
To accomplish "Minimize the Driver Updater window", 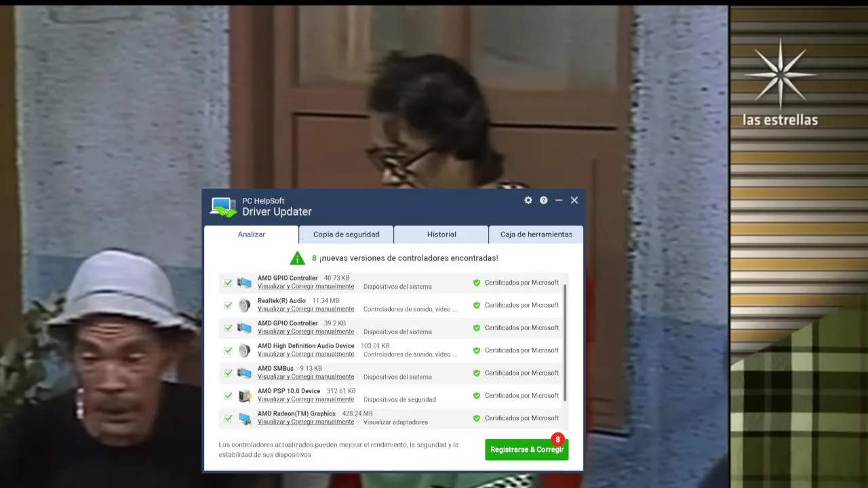I will 559,200.
